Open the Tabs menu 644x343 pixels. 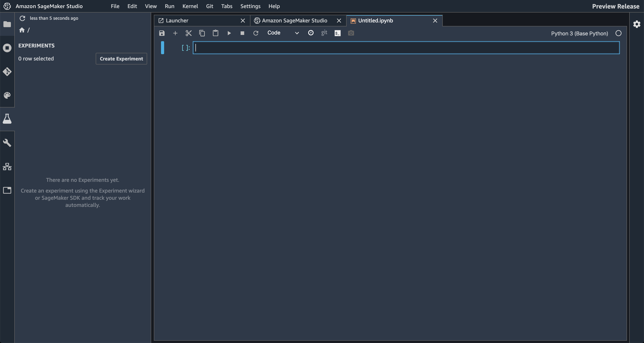tap(227, 6)
